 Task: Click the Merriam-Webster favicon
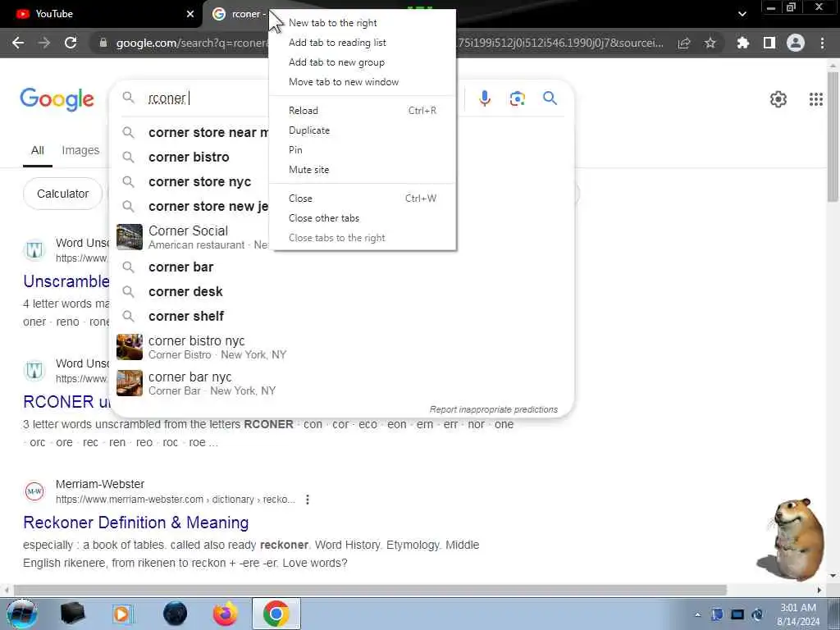pyautogui.click(x=34, y=491)
